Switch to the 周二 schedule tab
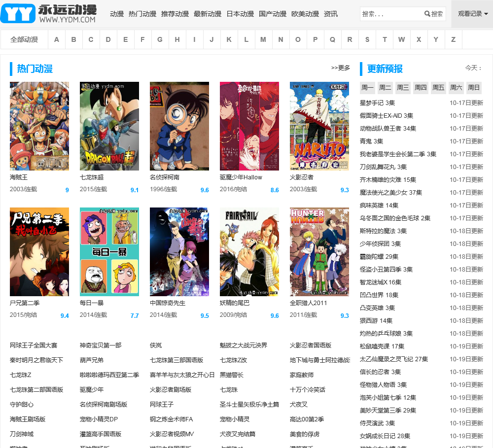Viewport: 493px width, 448px height. tap(385, 87)
